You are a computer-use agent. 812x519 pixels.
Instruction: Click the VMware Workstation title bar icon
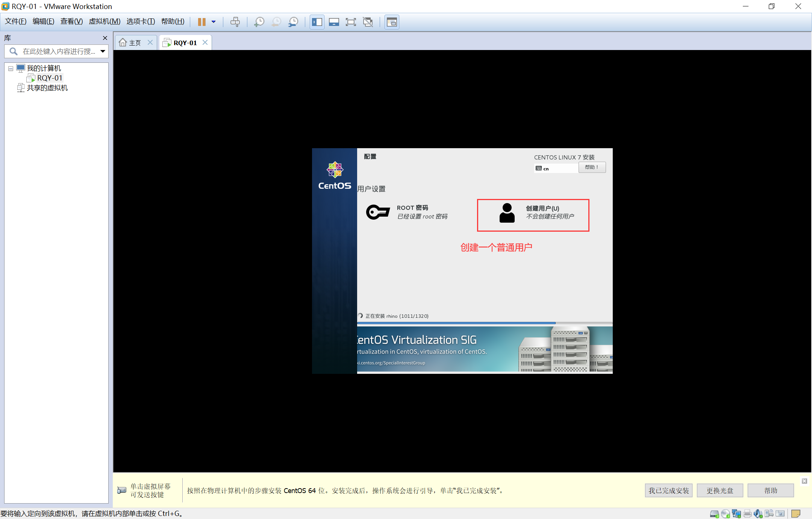coord(5,6)
